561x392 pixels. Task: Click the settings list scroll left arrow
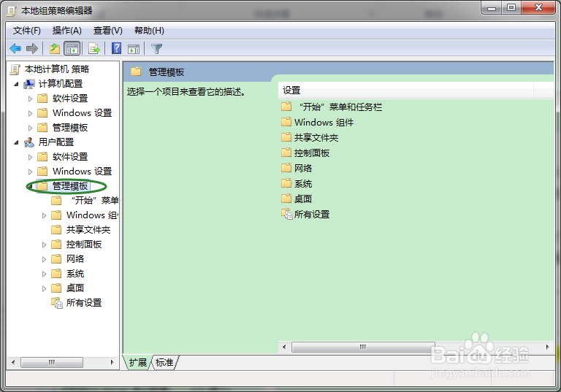tap(284, 347)
